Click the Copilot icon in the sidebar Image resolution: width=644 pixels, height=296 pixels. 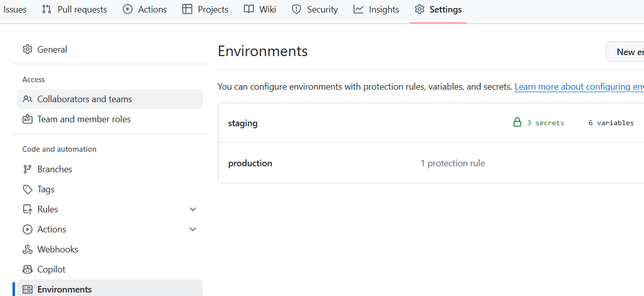[28, 269]
